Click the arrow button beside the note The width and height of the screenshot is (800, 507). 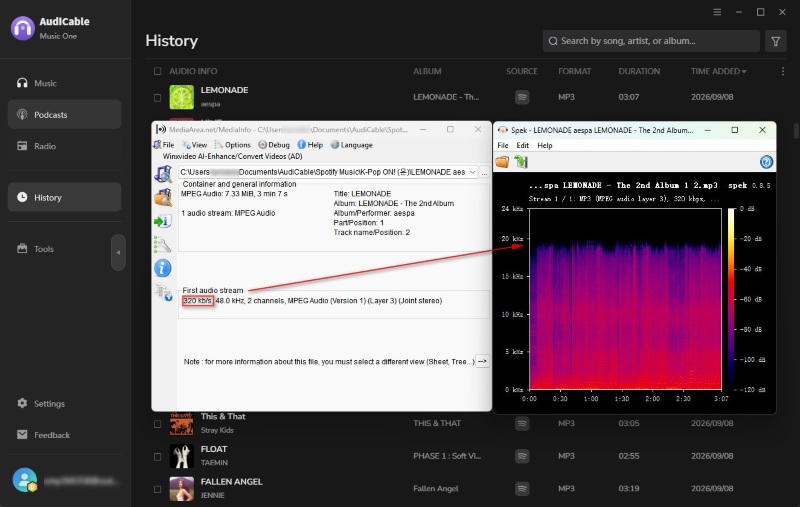[482, 361]
